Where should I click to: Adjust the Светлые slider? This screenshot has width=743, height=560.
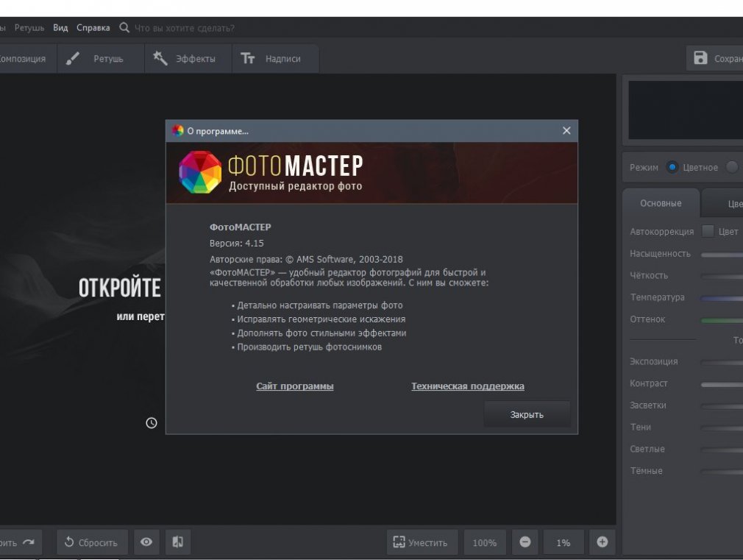[x=722, y=450]
